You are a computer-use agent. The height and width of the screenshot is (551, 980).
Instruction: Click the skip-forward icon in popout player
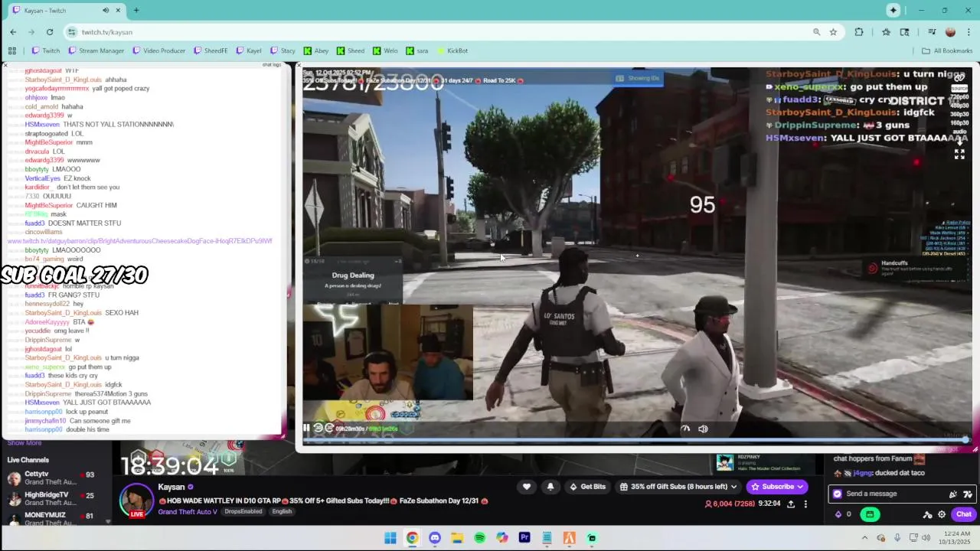(x=329, y=429)
